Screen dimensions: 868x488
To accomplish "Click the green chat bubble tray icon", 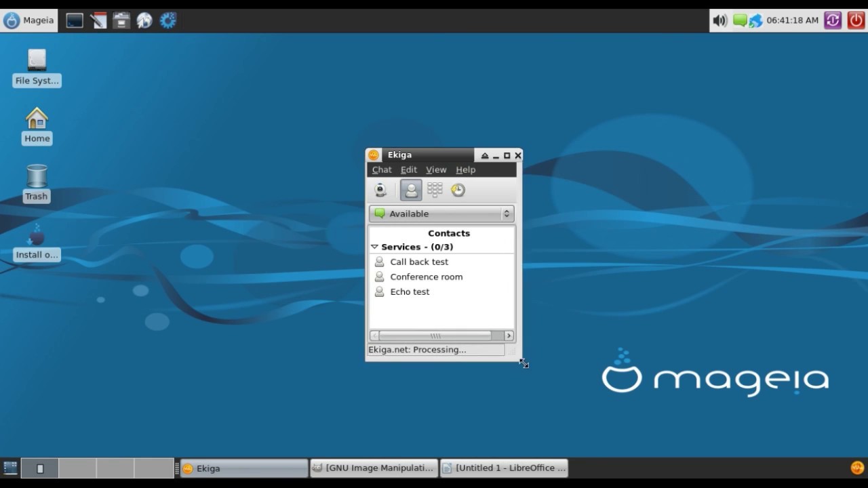I will point(739,20).
